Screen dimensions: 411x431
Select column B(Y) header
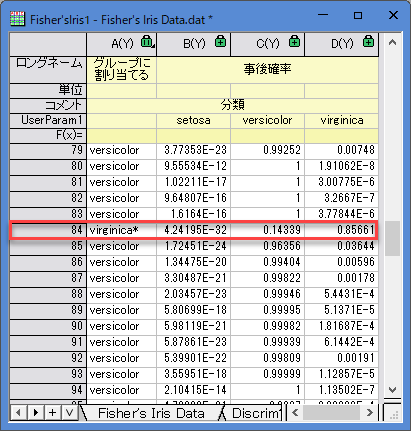tap(194, 44)
